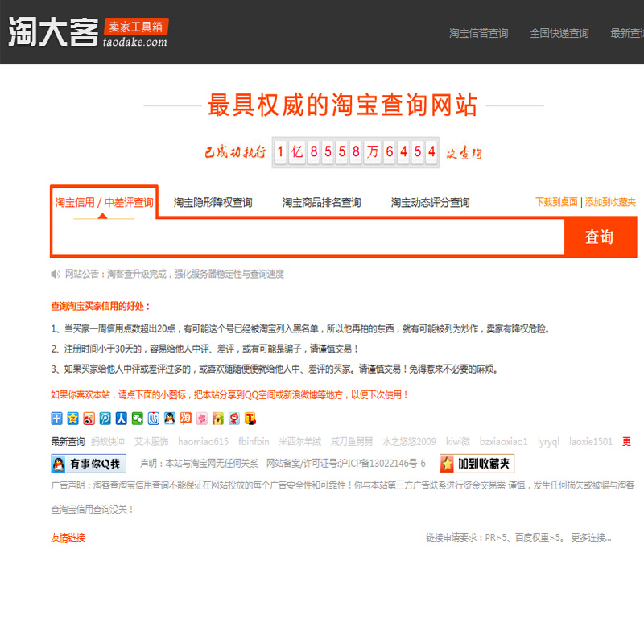Click the yellow T share icon
Image resolution: width=644 pixels, height=644 pixels.
250,419
